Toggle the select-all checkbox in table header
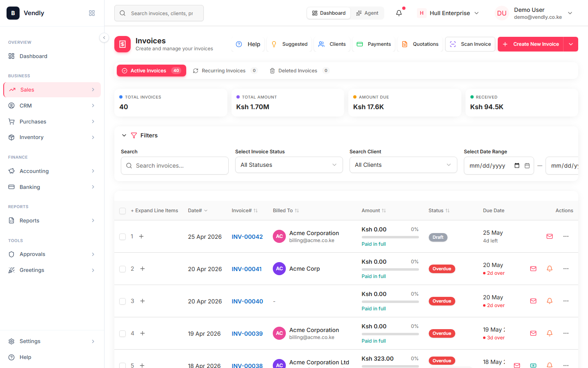The width and height of the screenshot is (588, 368). 122,211
